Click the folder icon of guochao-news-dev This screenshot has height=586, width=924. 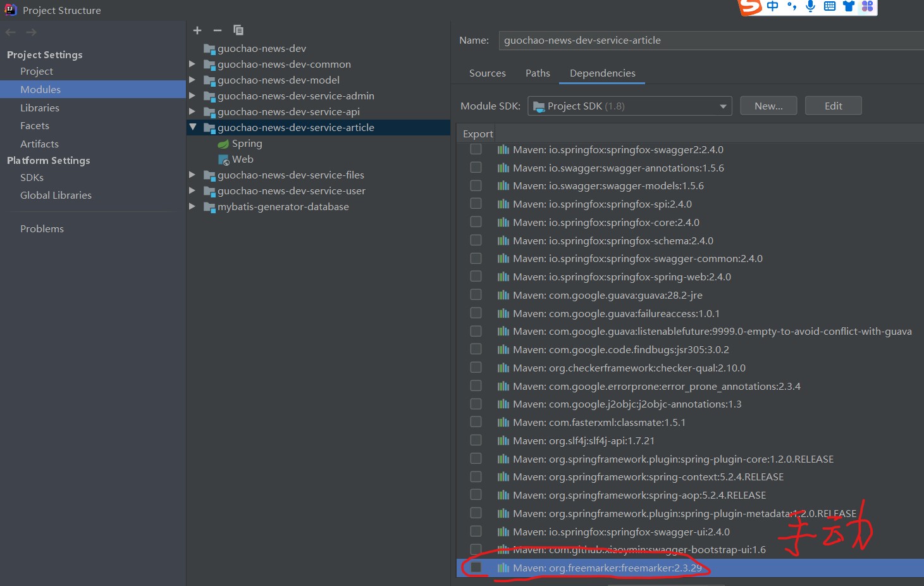tap(209, 49)
